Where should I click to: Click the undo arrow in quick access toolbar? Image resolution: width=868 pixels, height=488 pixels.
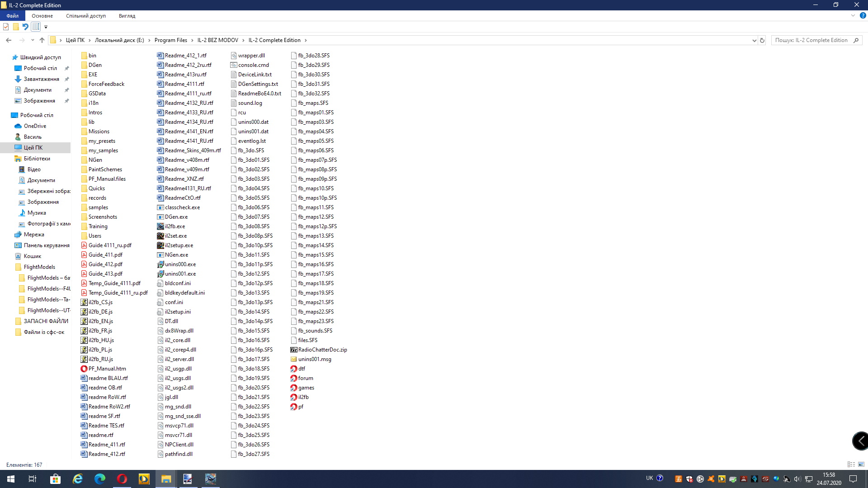[x=25, y=27]
